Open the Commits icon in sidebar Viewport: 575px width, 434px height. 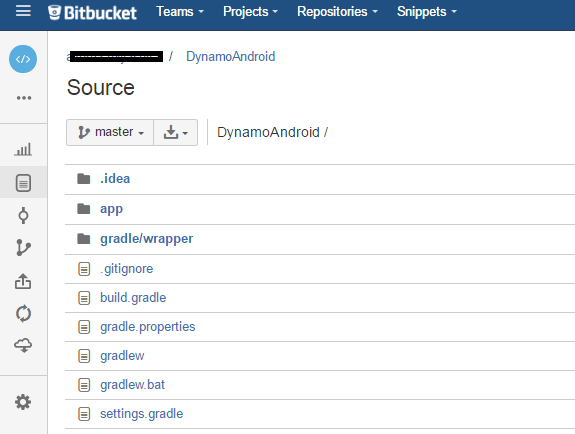click(23, 215)
